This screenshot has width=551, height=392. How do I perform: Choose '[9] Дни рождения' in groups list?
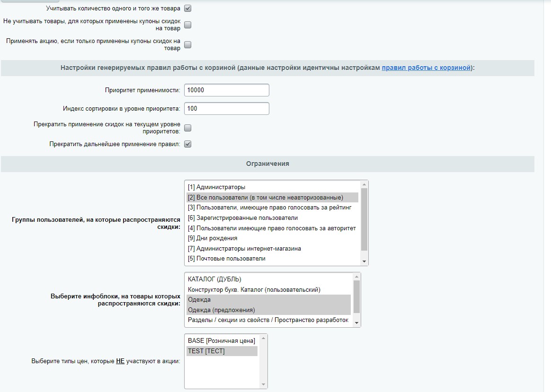[x=212, y=238]
